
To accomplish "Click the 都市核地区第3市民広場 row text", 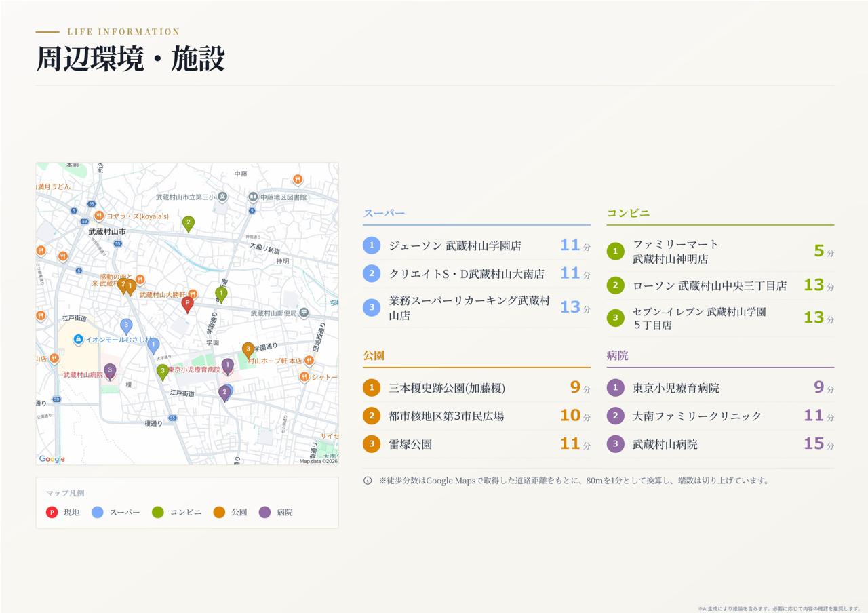I will tap(446, 416).
